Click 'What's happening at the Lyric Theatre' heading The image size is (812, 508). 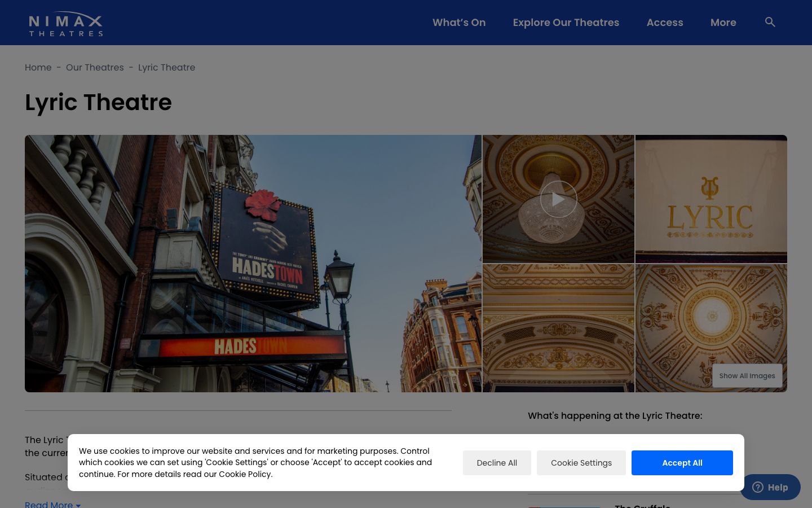[615, 415]
